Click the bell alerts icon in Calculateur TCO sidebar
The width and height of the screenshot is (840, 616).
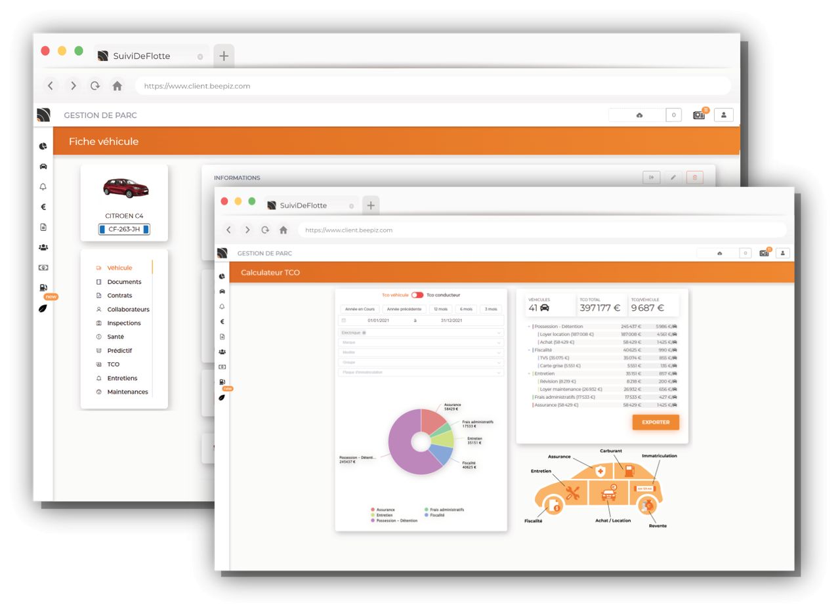click(x=222, y=306)
